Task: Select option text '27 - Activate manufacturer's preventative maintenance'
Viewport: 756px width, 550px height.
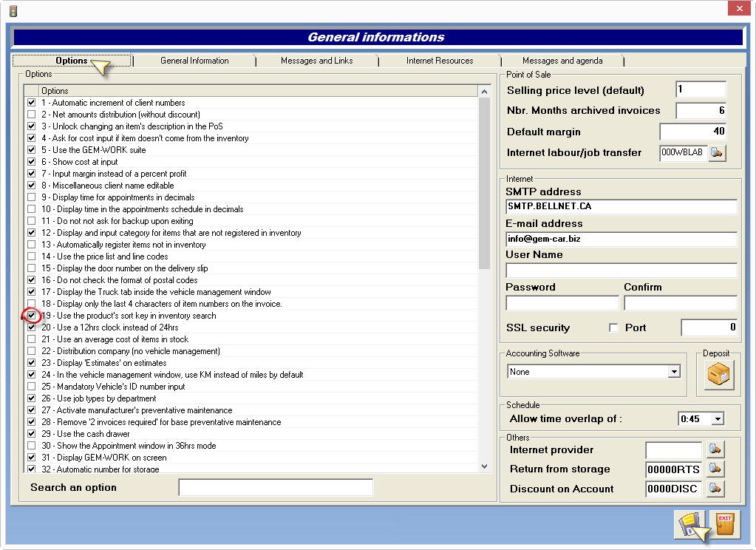Action: (x=137, y=410)
